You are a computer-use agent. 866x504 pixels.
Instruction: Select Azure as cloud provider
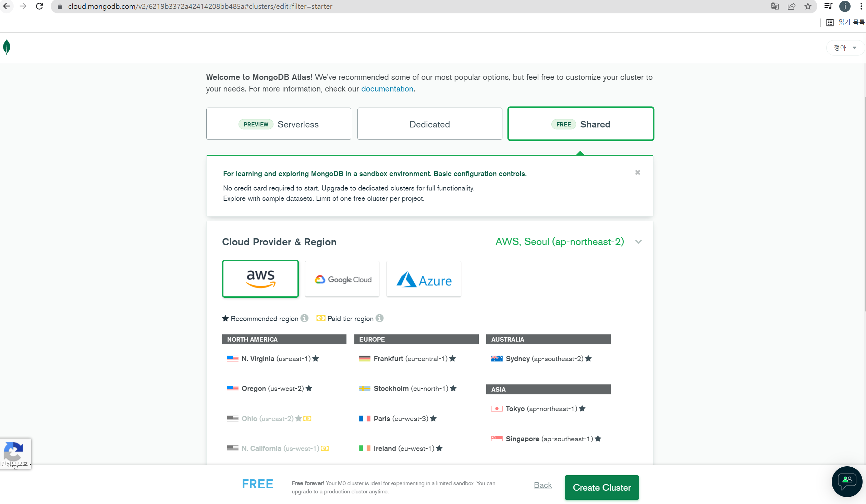[424, 279]
